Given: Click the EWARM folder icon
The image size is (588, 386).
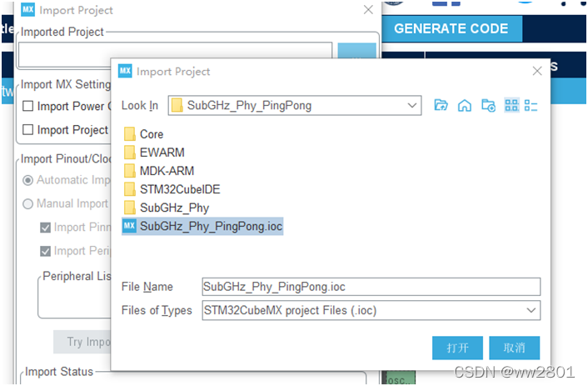Looking at the screenshot, I should 129,153.
